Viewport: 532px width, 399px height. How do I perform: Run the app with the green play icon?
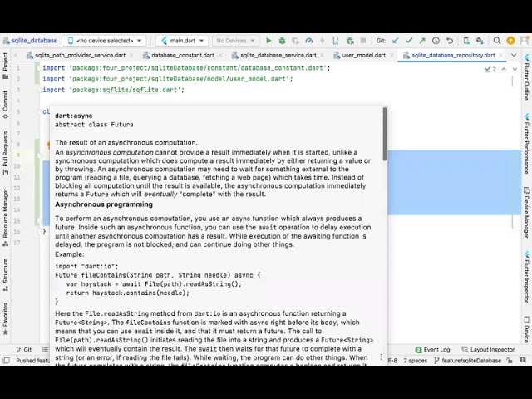click(x=268, y=41)
